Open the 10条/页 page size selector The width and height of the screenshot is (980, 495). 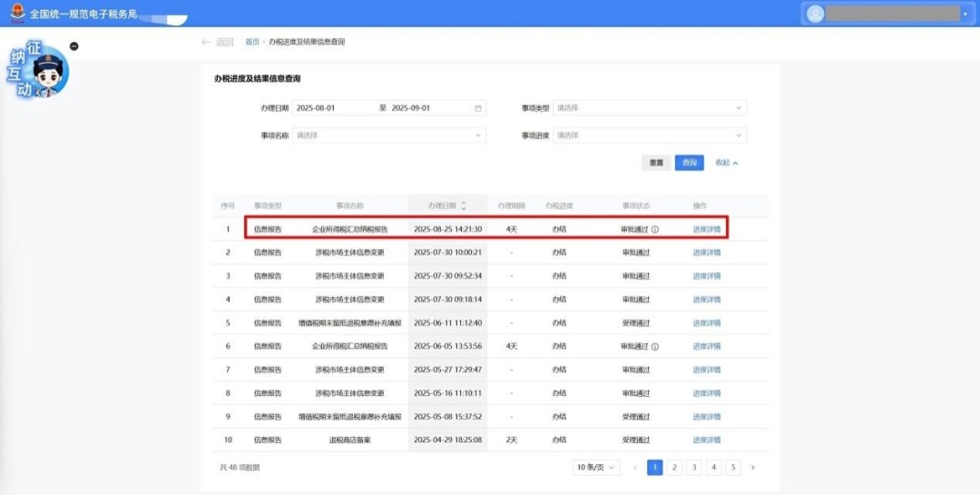tap(595, 467)
